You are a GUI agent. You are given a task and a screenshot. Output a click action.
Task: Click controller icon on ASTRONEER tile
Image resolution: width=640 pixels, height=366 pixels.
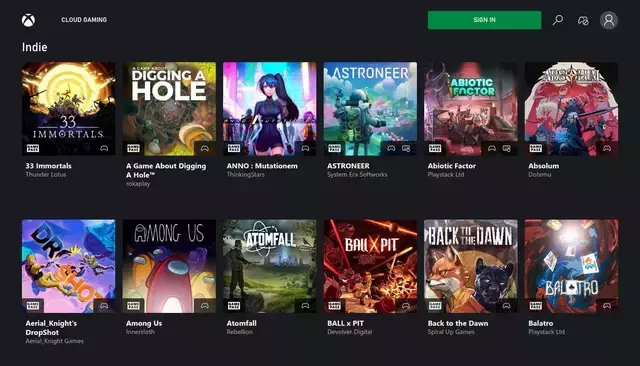pos(391,149)
